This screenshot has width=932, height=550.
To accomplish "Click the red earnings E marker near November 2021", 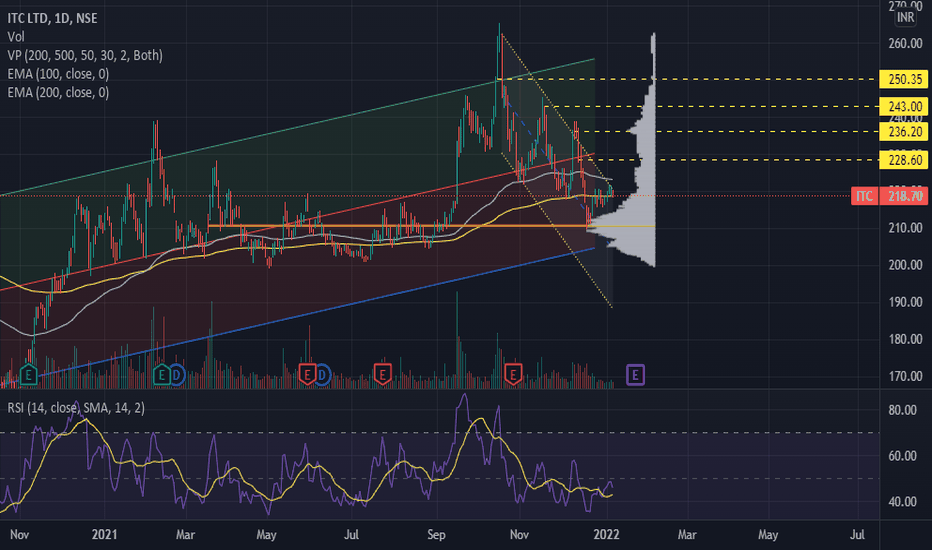I will [x=513, y=375].
